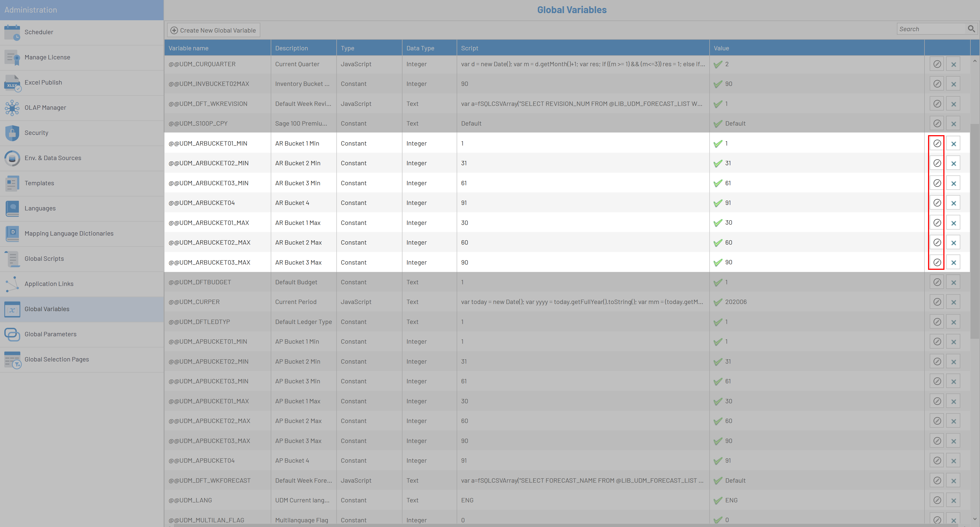Open Templates menu entry
Image resolution: width=980 pixels, height=527 pixels.
(39, 183)
